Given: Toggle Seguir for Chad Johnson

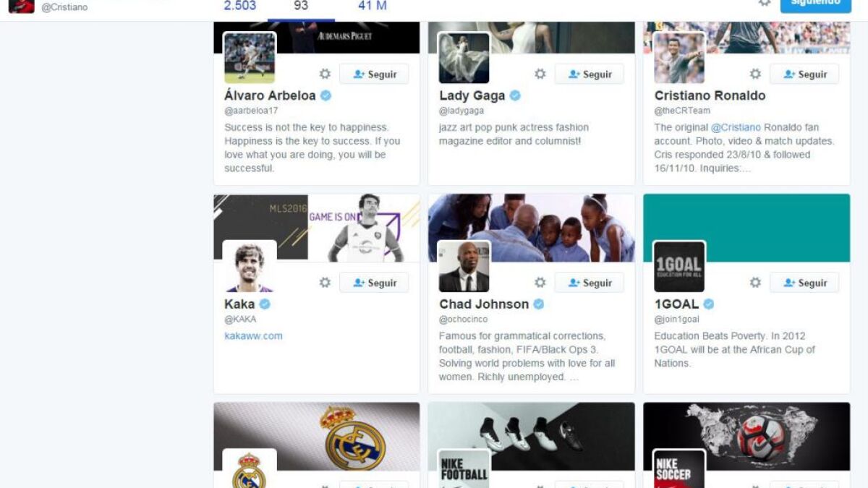Looking at the screenshot, I should point(589,283).
